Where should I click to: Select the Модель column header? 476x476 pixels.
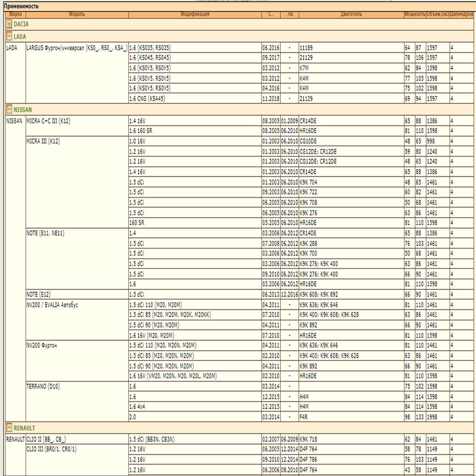click(77, 14)
